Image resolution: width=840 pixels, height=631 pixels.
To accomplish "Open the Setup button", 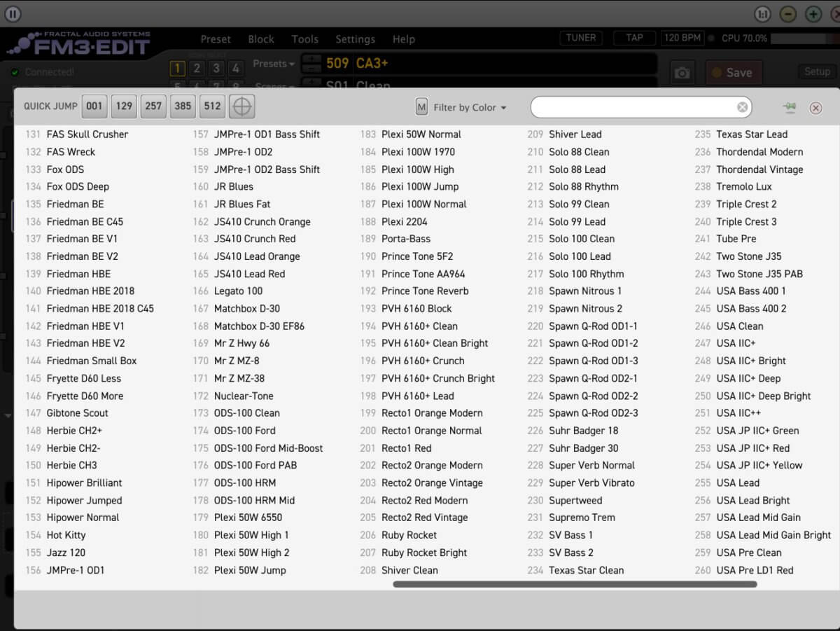I will [x=817, y=71].
